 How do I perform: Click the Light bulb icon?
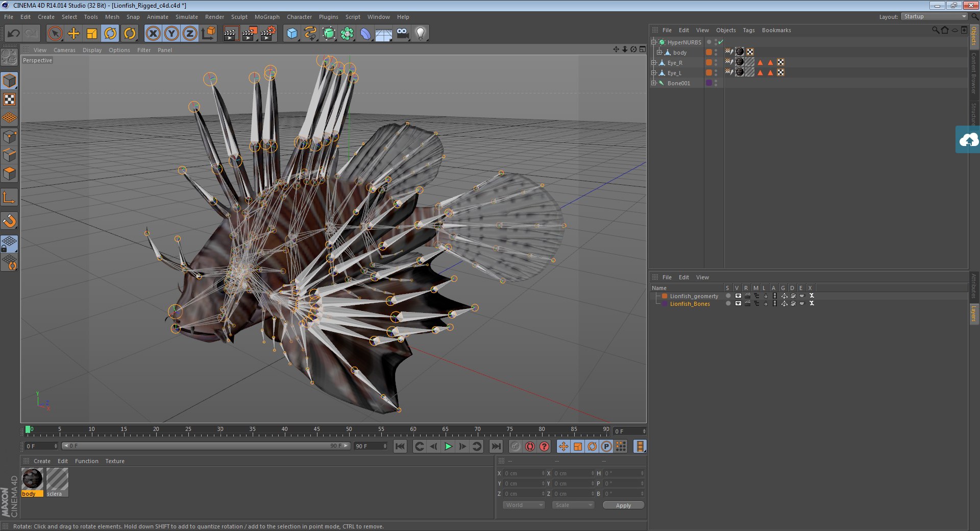tap(420, 34)
